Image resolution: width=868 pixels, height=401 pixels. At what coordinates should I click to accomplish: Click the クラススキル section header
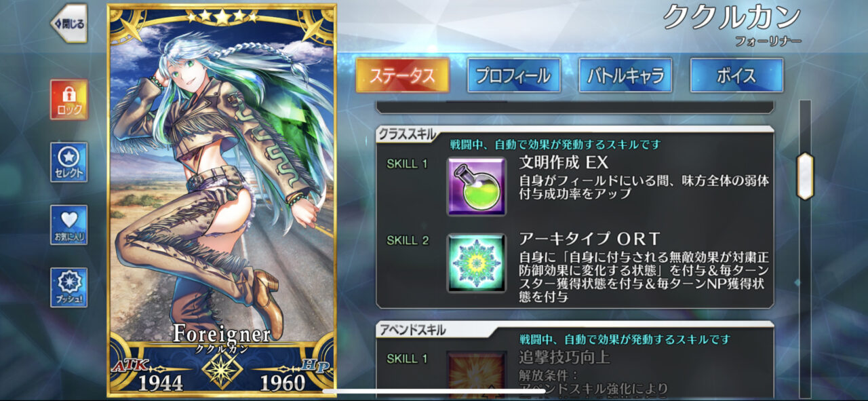[x=408, y=134]
